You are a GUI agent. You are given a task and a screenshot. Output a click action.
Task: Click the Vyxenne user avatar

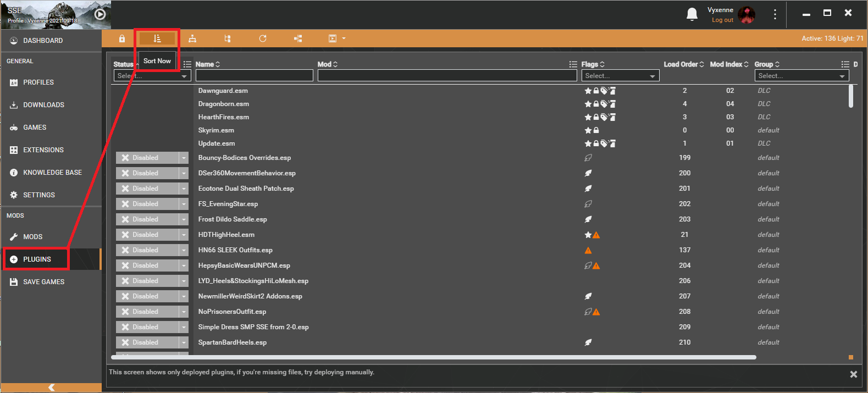point(747,15)
